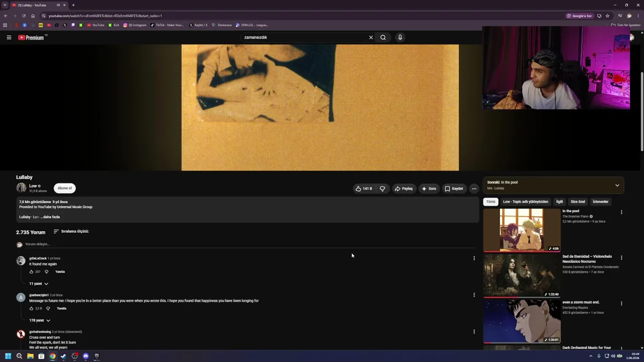Bookmark this page with star icon
The height and width of the screenshot is (362, 644).
point(607,16)
